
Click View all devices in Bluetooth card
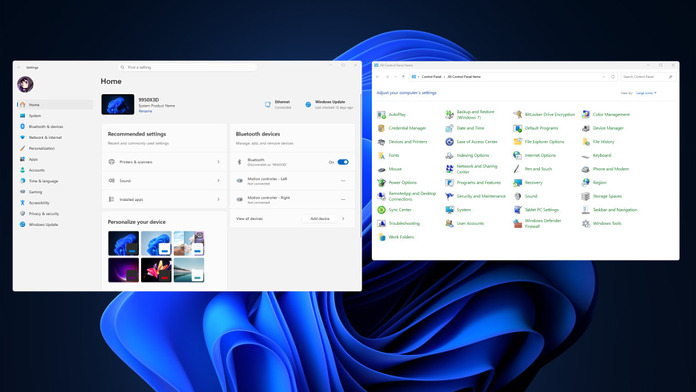249,219
